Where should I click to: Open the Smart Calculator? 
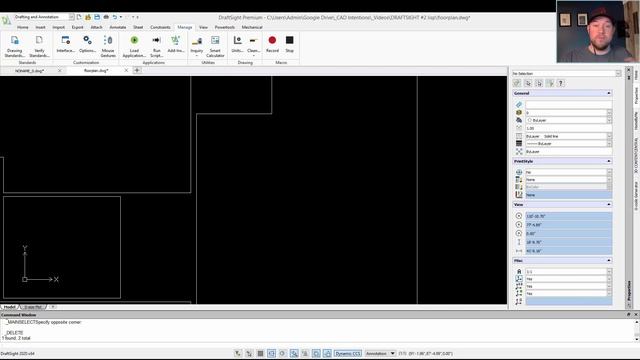click(x=215, y=46)
